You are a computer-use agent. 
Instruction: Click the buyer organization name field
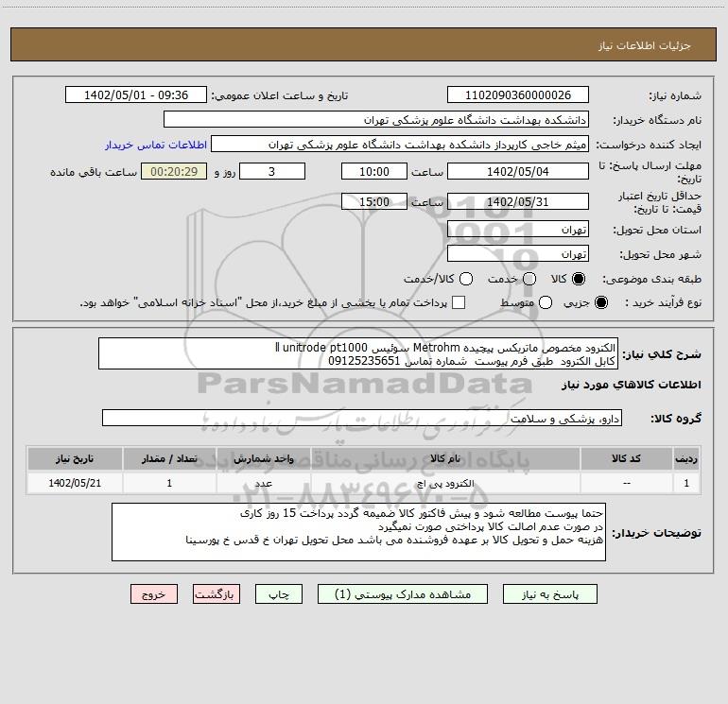tap(376, 120)
